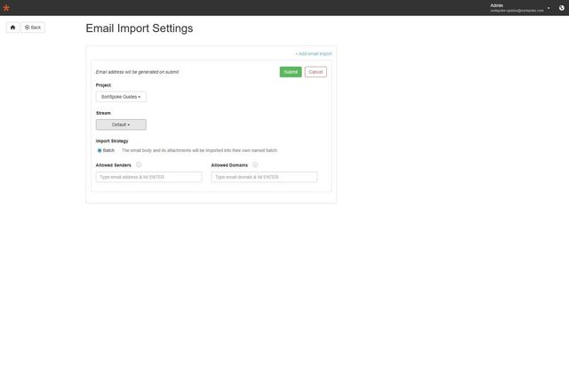569x392 pixels.
Task: Open the globe icon in the header
Action: [x=561, y=8]
